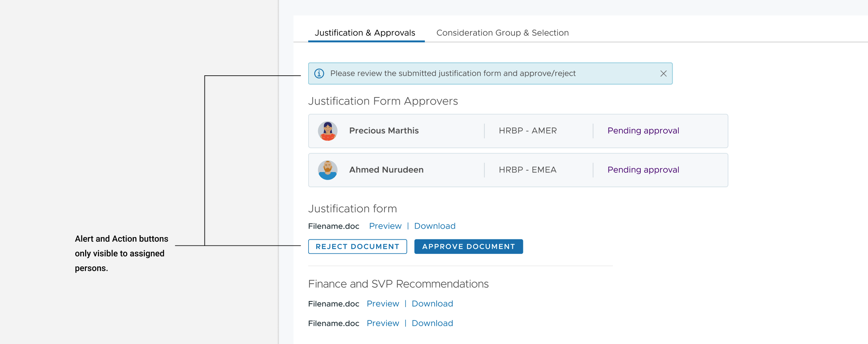Viewport: 868px width, 344px height.
Task: Click the HRBP - AMER role label
Action: (x=527, y=131)
